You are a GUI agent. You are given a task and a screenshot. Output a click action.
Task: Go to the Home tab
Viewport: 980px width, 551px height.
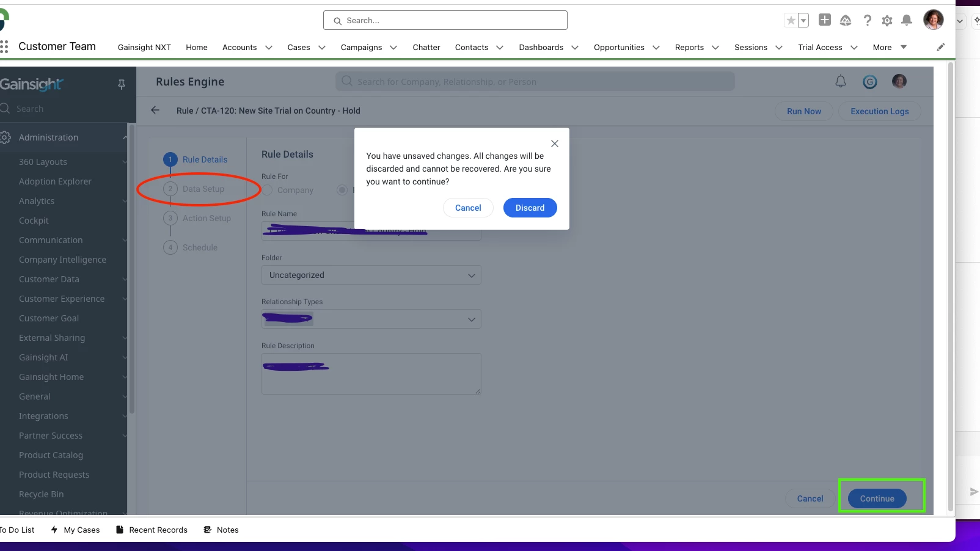197,47
